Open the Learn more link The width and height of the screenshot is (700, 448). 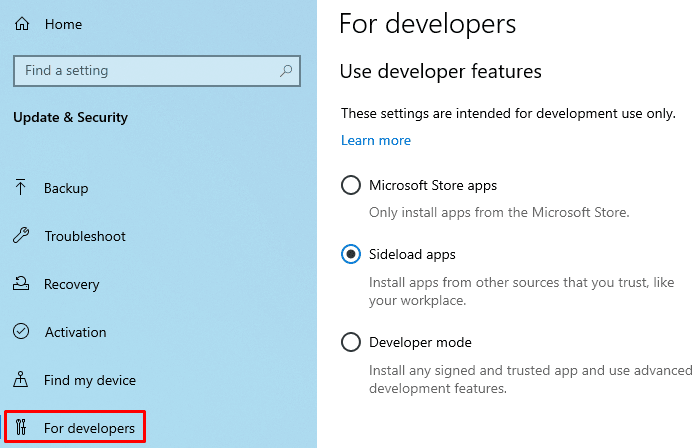[376, 140]
